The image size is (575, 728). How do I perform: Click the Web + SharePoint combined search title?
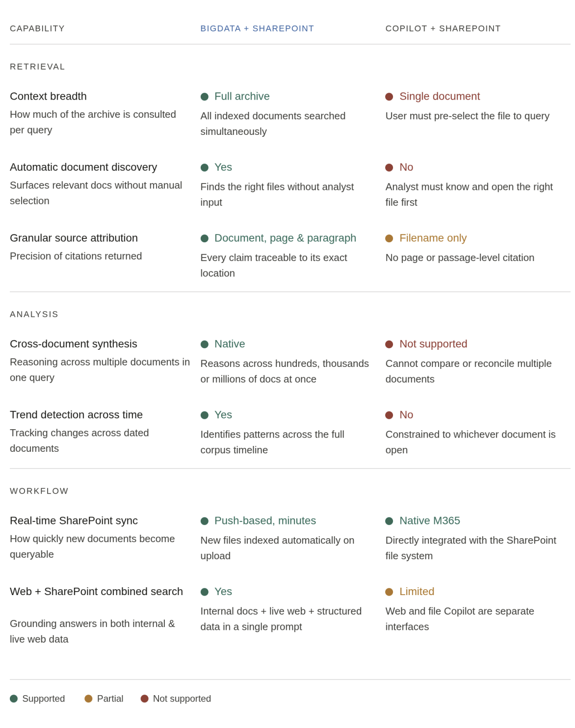pos(96,592)
